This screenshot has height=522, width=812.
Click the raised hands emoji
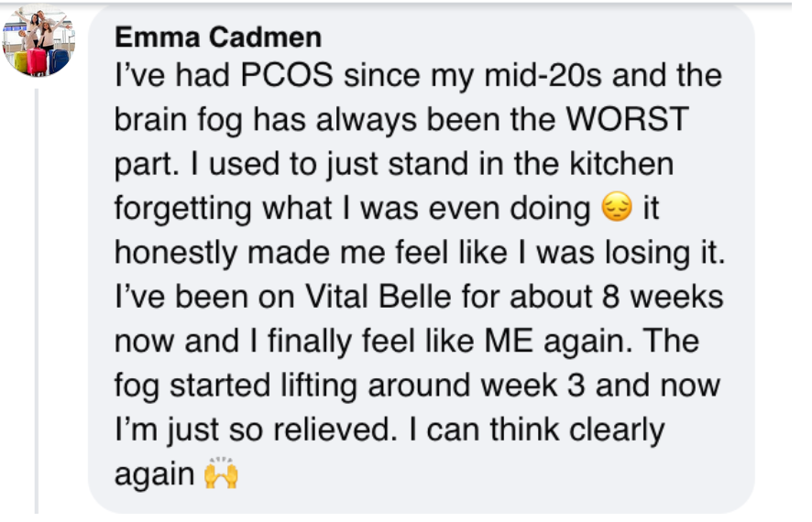point(221,473)
